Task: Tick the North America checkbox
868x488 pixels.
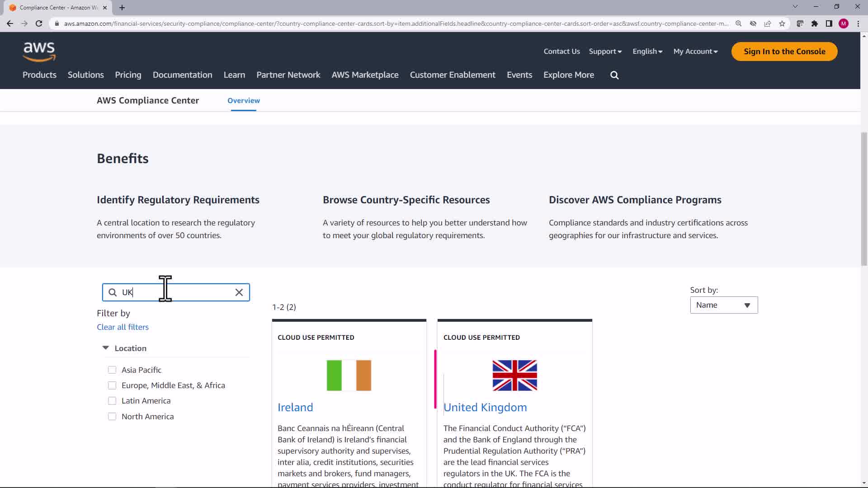Action: 112,417
